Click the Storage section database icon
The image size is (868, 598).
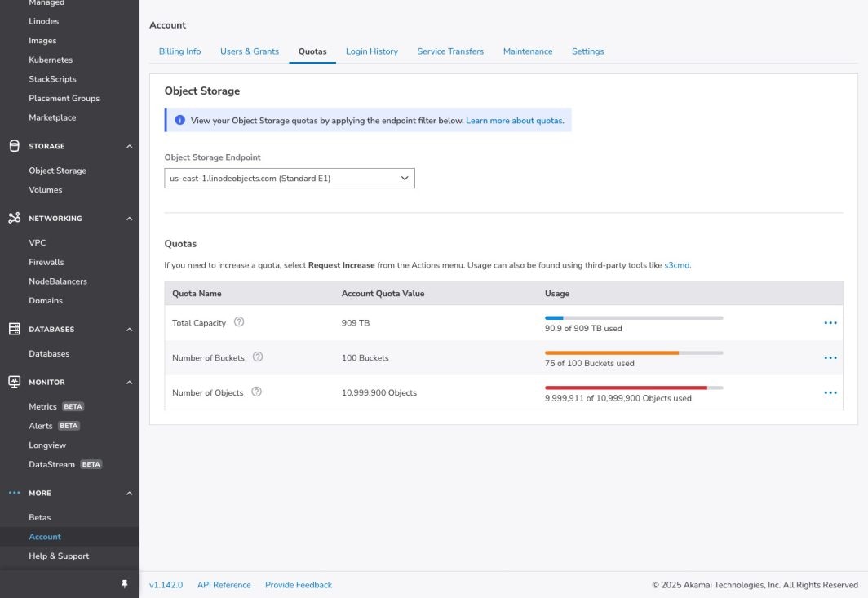14,146
